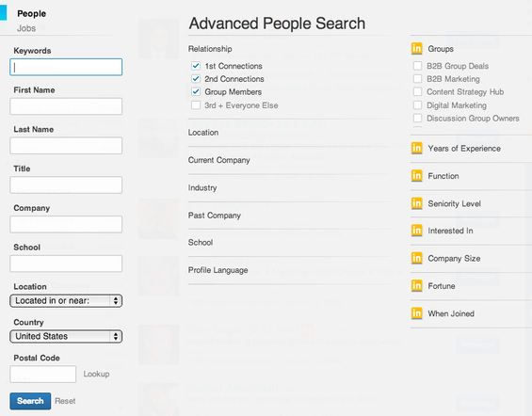Click the Groups section heading

[x=441, y=49]
